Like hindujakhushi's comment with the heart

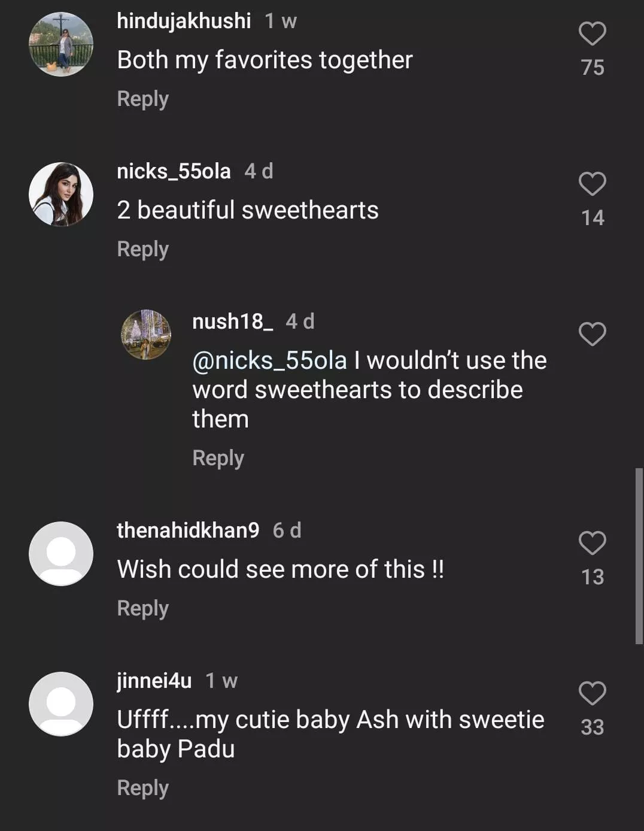[592, 34]
